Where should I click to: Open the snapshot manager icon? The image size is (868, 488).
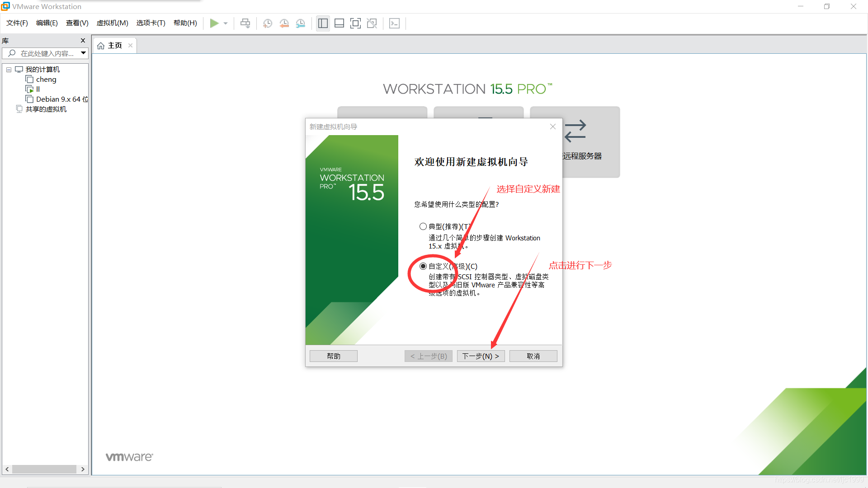point(301,23)
